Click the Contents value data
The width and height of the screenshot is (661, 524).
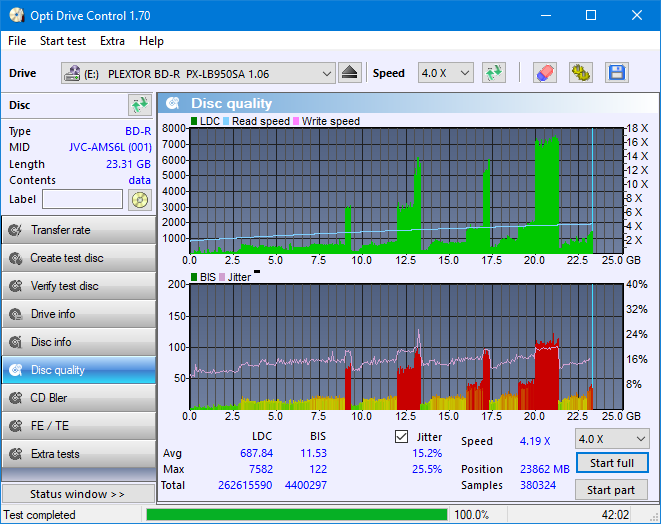[x=140, y=180]
